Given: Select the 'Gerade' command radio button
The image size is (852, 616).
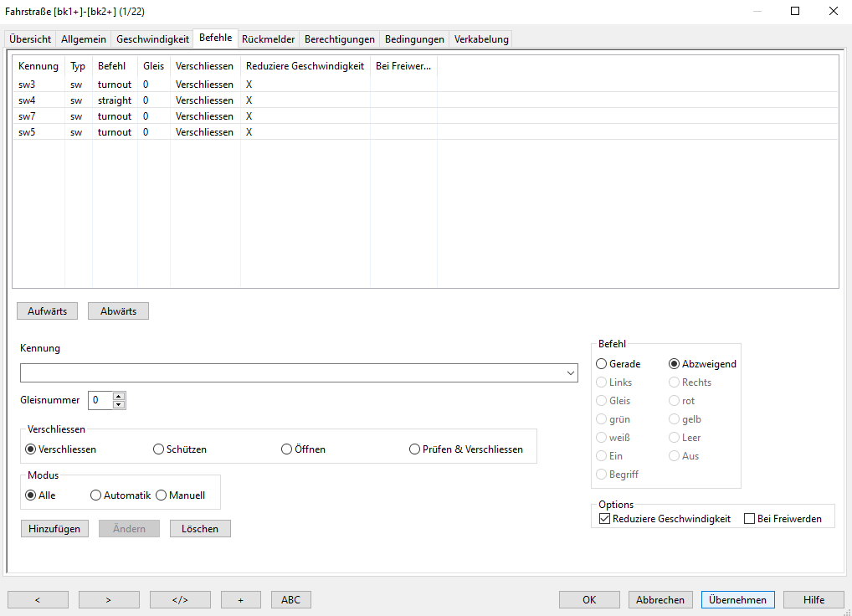Looking at the screenshot, I should point(602,364).
